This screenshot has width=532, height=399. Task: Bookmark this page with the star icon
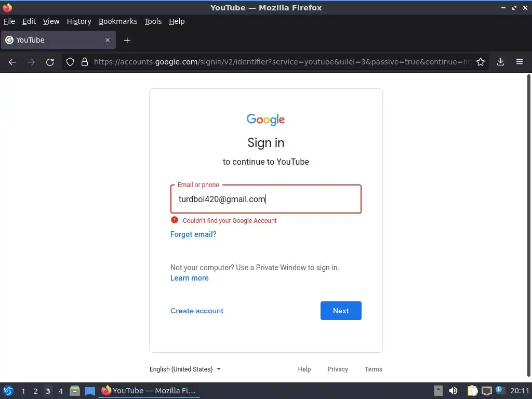click(481, 62)
